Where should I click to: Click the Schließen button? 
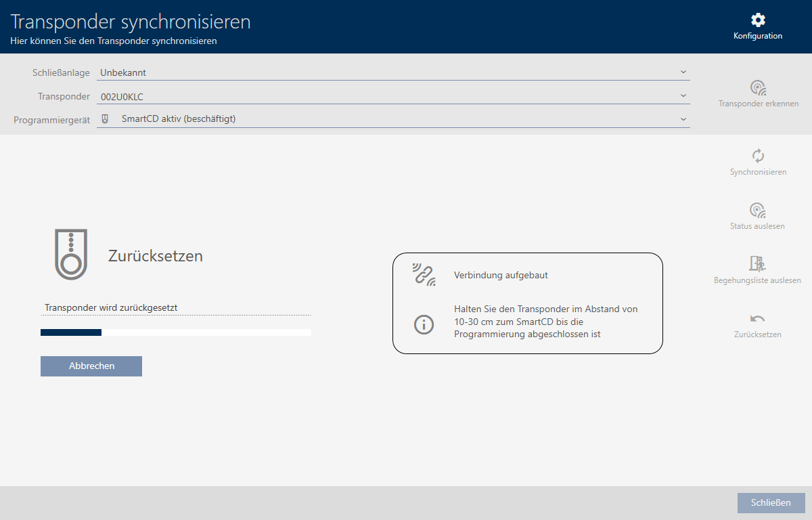pos(771,502)
